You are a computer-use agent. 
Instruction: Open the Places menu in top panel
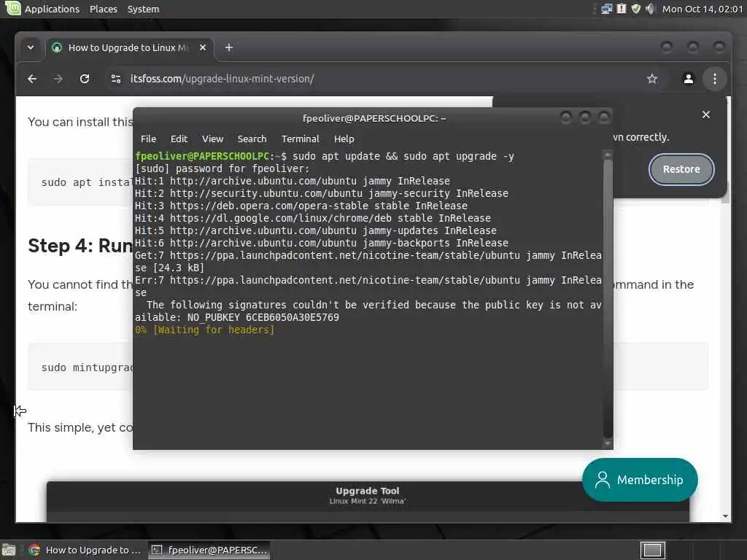coord(104,9)
